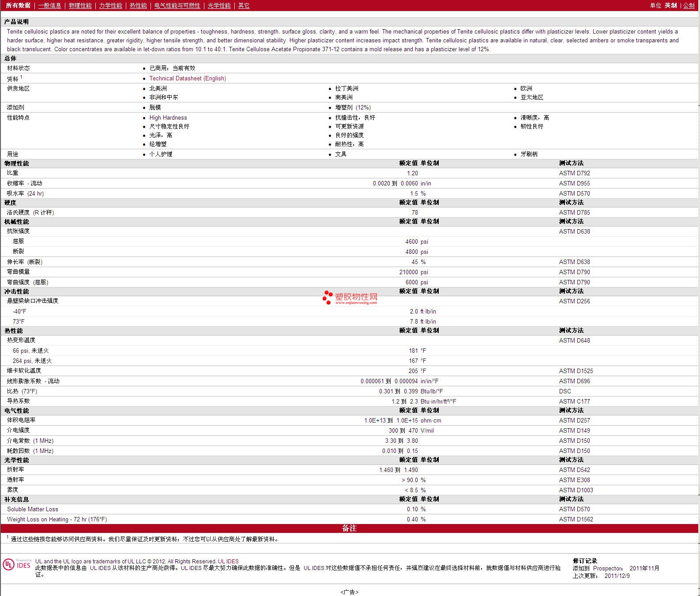The image size is (700, 596).
Task: Open 电气性能与可燃性 tab
Action: (x=177, y=5)
